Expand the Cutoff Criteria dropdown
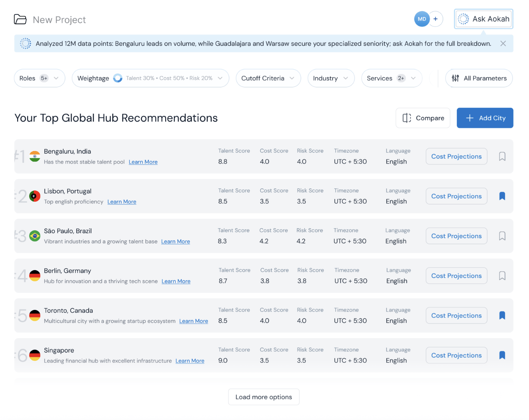 point(268,78)
